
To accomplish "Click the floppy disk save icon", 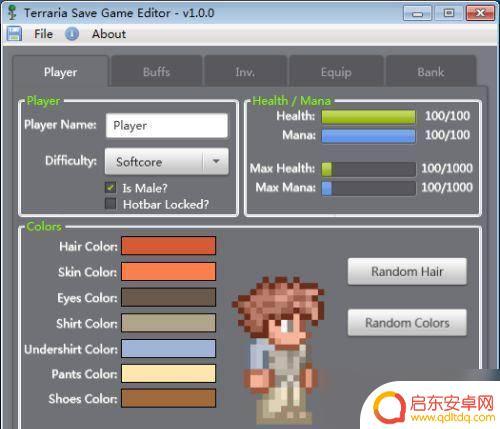I will click(14, 34).
